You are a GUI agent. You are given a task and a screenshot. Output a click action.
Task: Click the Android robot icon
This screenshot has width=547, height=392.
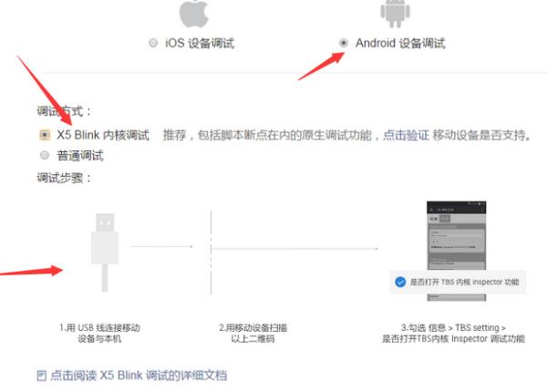click(395, 14)
